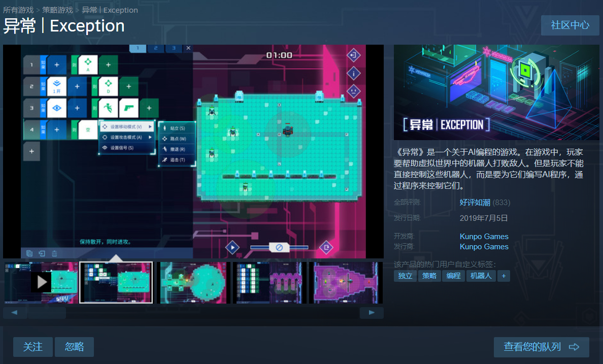Image resolution: width=603 pixels, height=364 pixels.
Task: Open the 社区中心 community hub
Action: coord(570,25)
